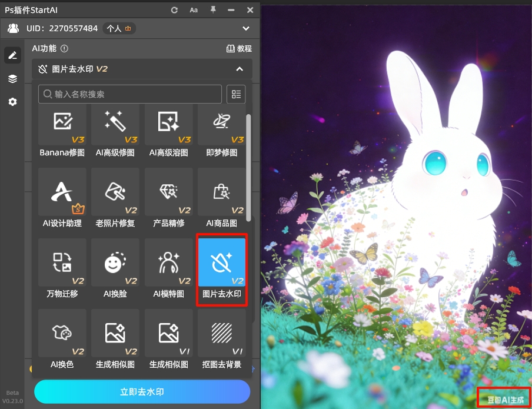Toggle the pin panel icon
The width and height of the screenshot is (532, 409).
[213, 10]
